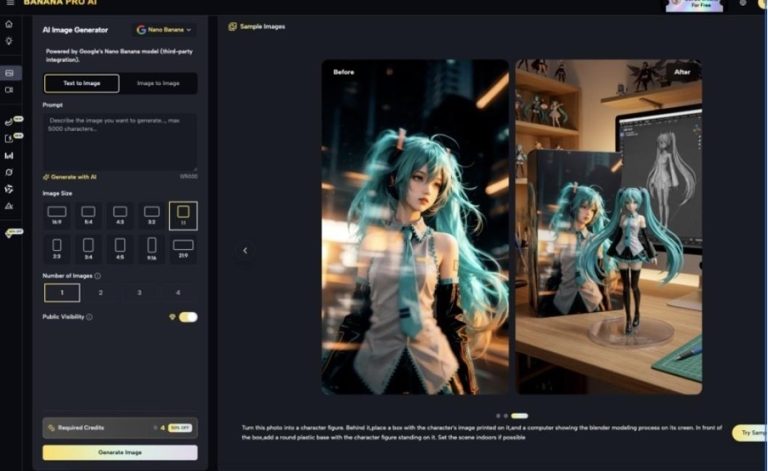Click the info icon beside Number of Images
Viewport: 768px width, 471px height.
pyautogui.click(x=97, y=275)
